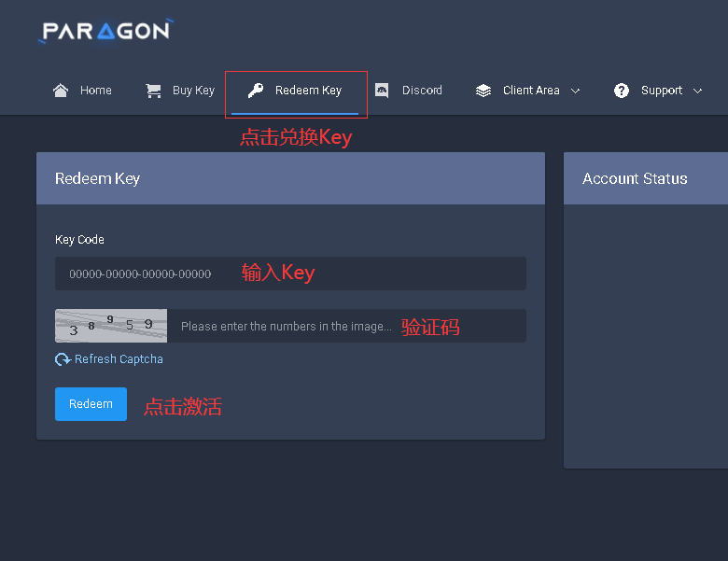This screenshot has width=728, height=561.
Task: Click the Key Code label
Action: 79,240
